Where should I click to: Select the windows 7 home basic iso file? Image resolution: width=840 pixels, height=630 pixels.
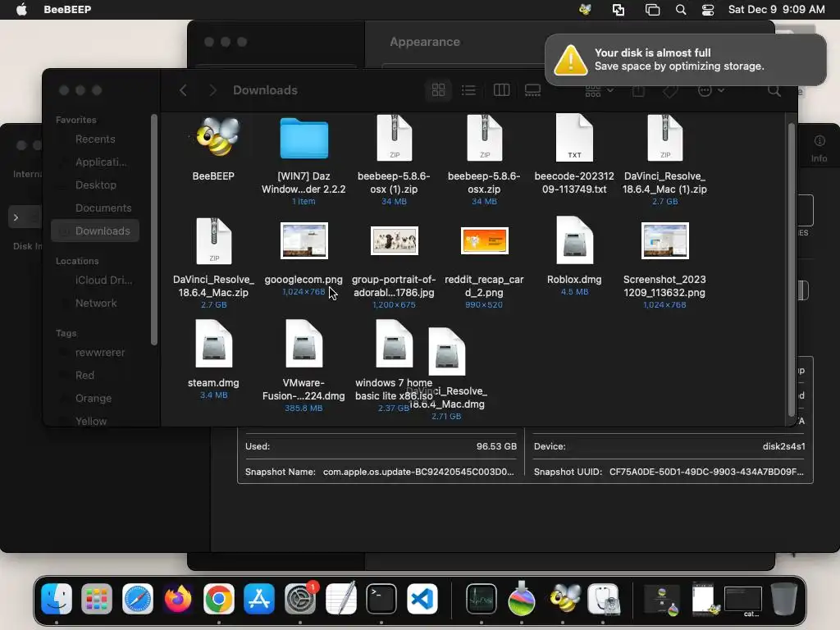pyautogui.click(x=395, y=344)
